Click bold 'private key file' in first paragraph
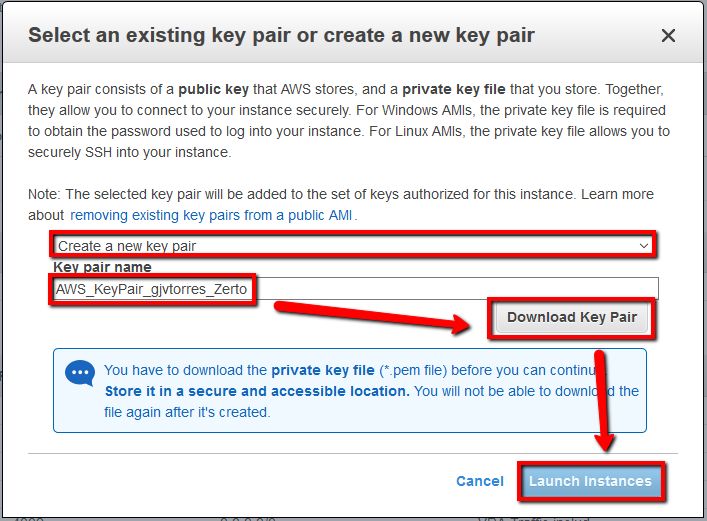 (454, 89)
